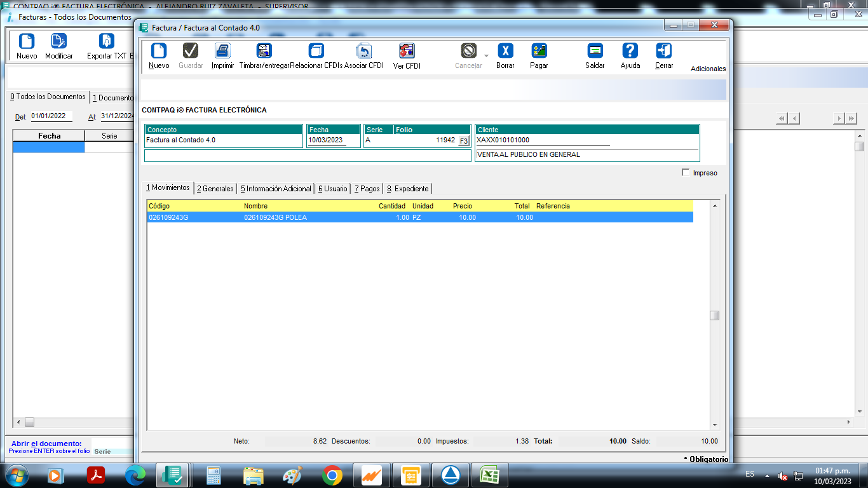This screenshot has width=868, height=488.
Task: Click the Asociar CFDI icon
Action: click(363, 51)
